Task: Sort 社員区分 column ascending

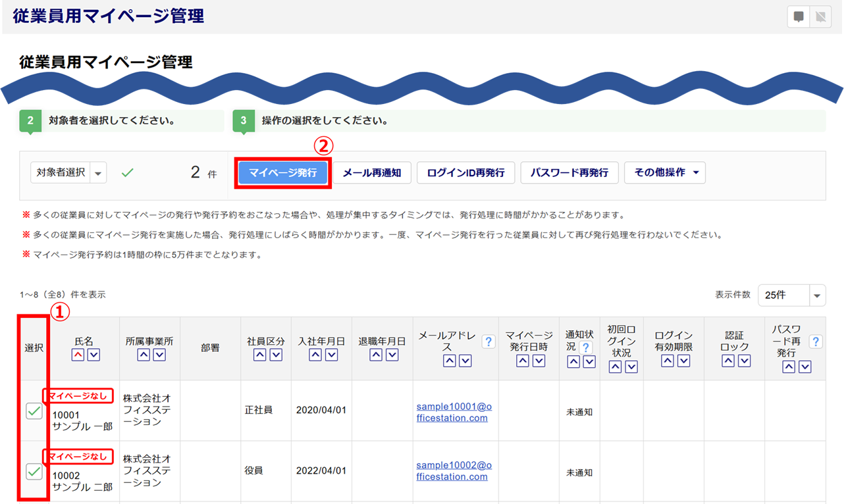Action: pyautogui.click(x=259, y=355)
